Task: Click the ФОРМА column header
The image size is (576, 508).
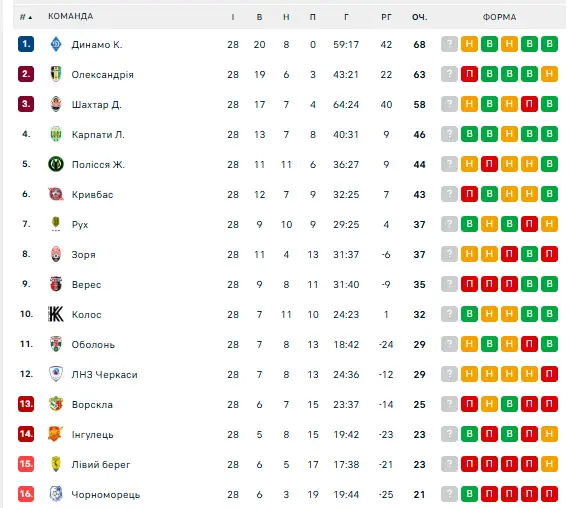Action: point(499,17)
